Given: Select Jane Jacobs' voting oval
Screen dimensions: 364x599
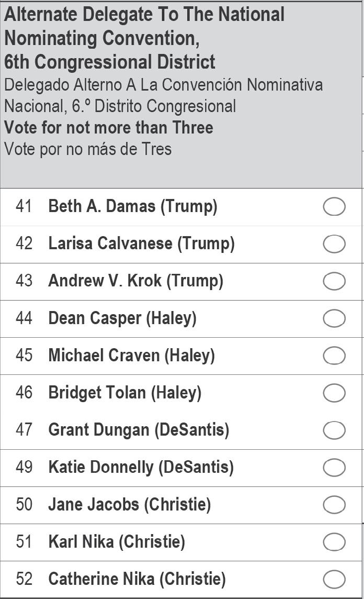Looking at the screenshot, I should [x=334, y=505].
